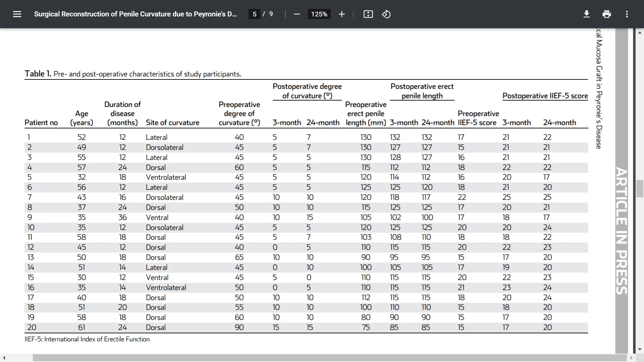Click 'Dorsal' in patient 4 row

point(156,168)
